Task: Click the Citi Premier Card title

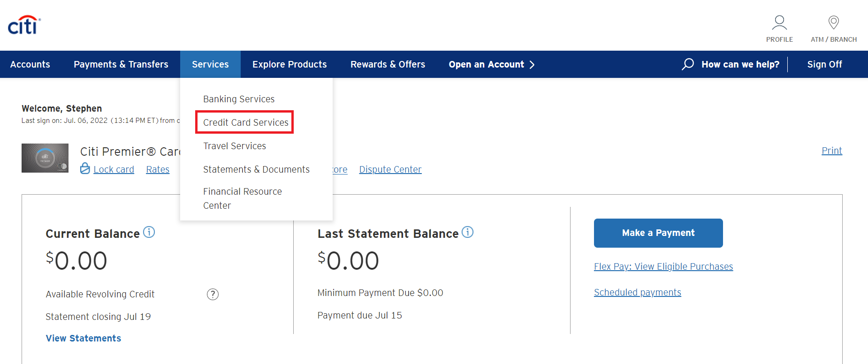Action: pos(130,152)
